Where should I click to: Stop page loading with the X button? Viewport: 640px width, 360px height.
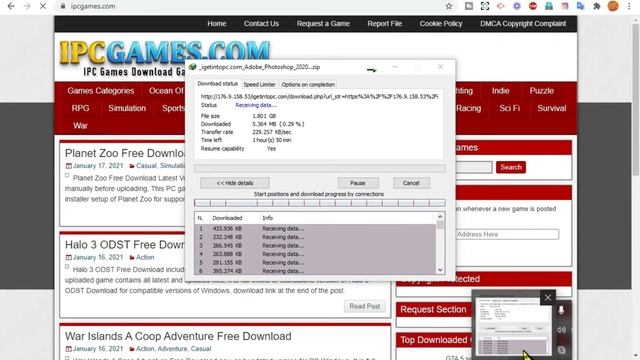[43, 6]
